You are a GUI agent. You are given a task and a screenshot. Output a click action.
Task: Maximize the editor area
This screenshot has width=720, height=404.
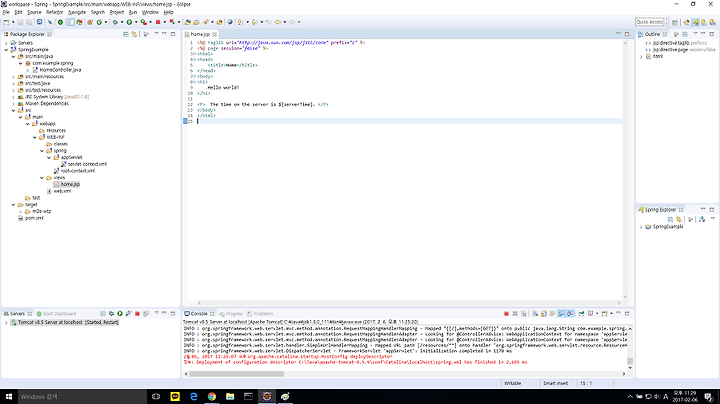[x=627, y=34]
